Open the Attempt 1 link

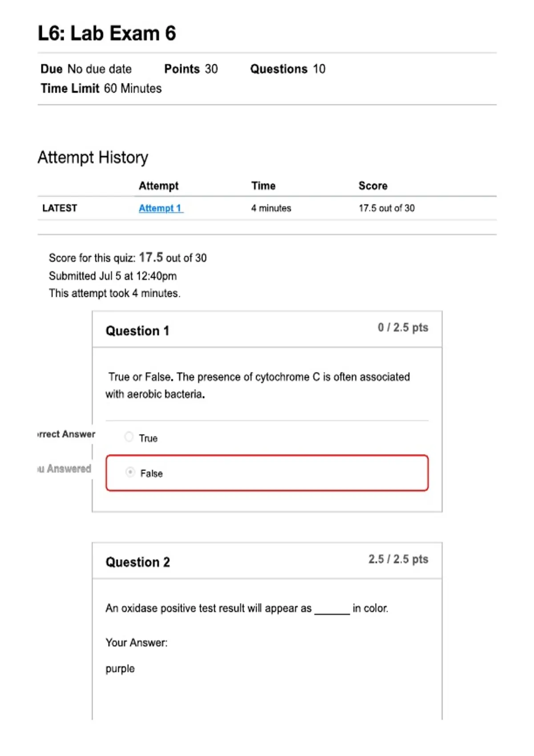tap(161, 208)
